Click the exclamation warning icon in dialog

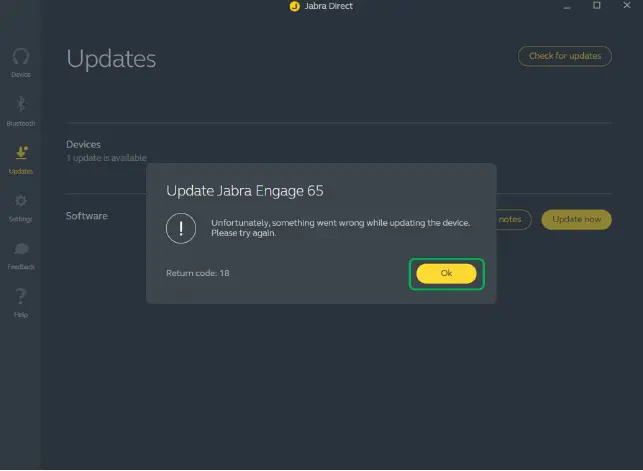pyautogui.click(x=181, y=228)
